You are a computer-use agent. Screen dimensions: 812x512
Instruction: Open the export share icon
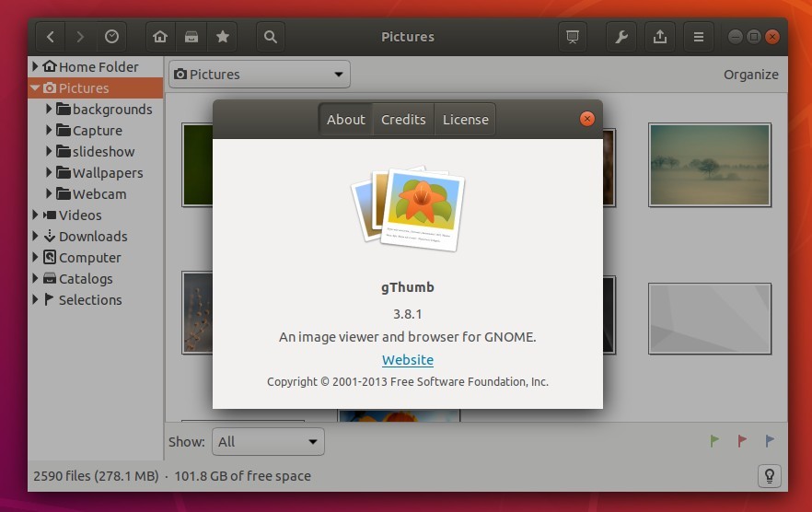tap(660, 37)
